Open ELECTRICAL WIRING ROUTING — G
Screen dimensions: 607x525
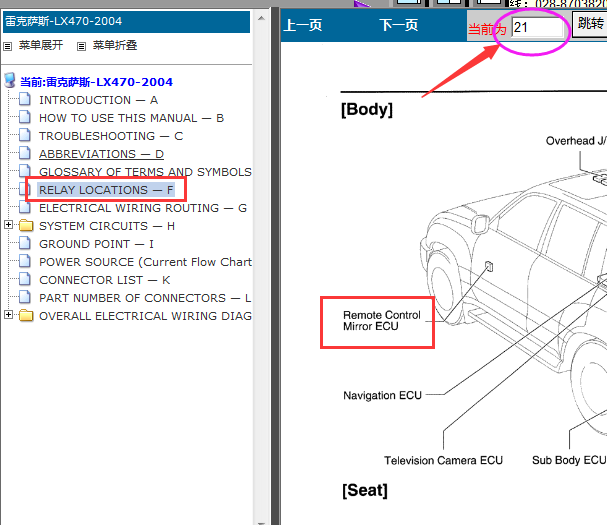[x=143, y=208]
